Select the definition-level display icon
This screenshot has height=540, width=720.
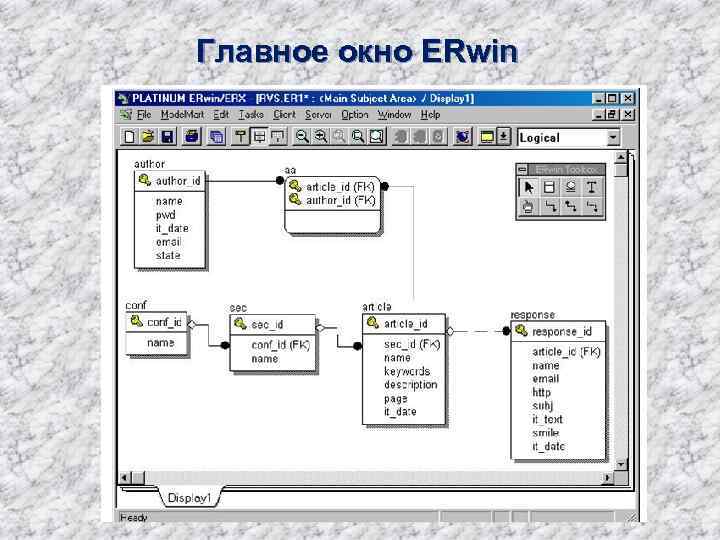(x=278, y=137)
